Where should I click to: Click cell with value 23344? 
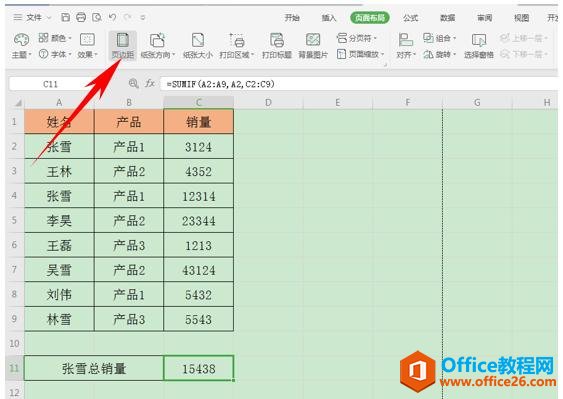pos(199,221)
